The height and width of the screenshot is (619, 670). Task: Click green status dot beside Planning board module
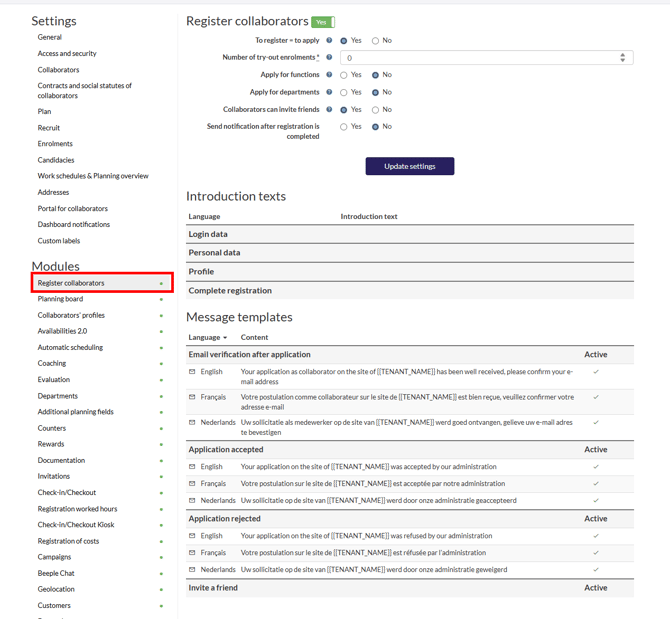coord(161,300)
